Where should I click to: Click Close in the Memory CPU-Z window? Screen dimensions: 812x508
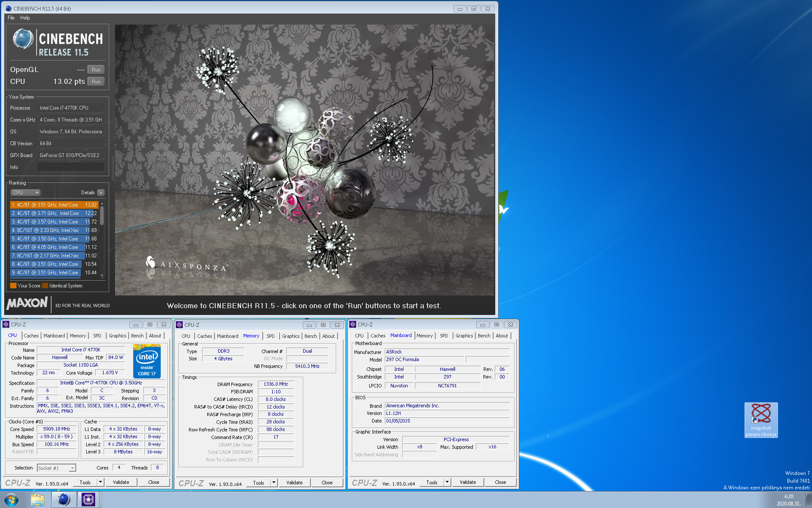coord(327,483)
